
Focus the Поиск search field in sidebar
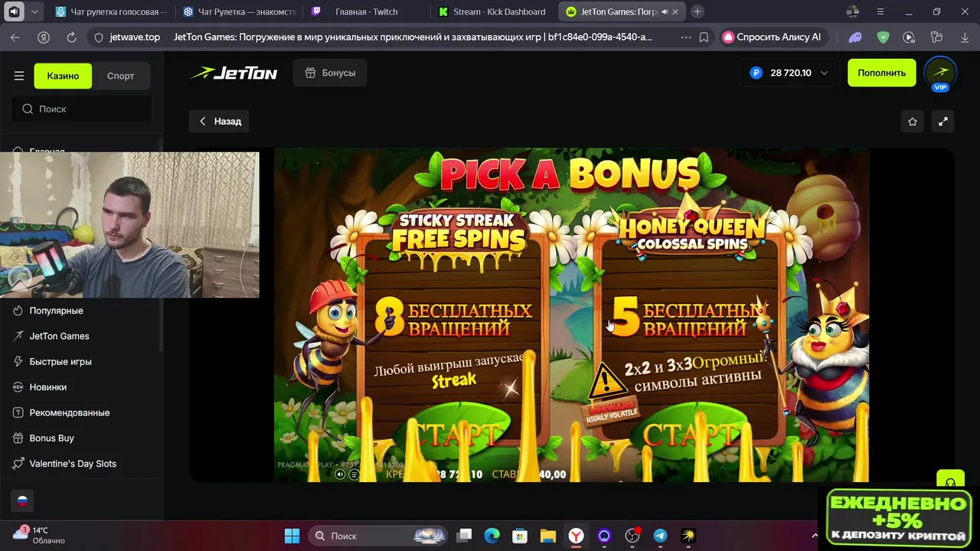pyautogui.click(x=81, y=109)
